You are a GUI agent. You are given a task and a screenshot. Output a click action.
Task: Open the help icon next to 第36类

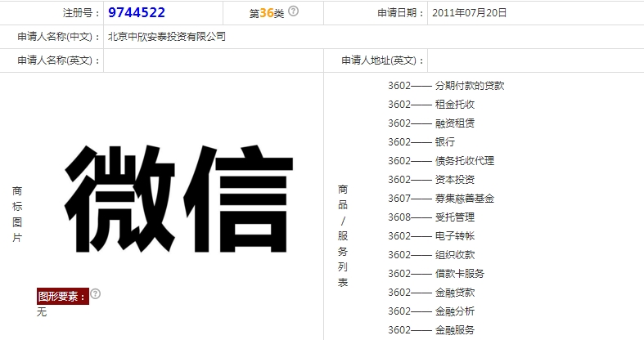[x=293, y=11]
